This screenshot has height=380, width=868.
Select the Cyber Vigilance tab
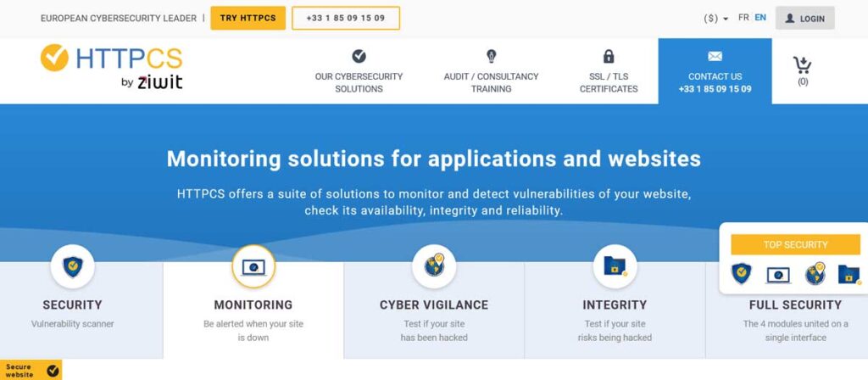point(434,310)
